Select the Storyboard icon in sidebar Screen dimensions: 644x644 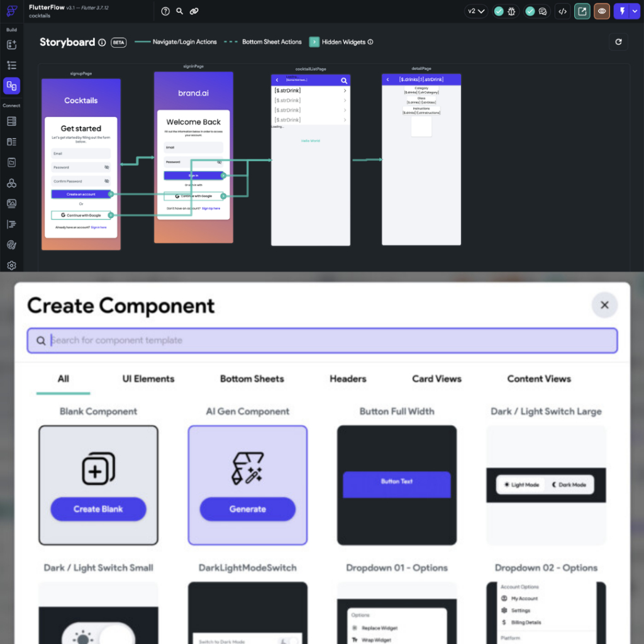(11, 86)
